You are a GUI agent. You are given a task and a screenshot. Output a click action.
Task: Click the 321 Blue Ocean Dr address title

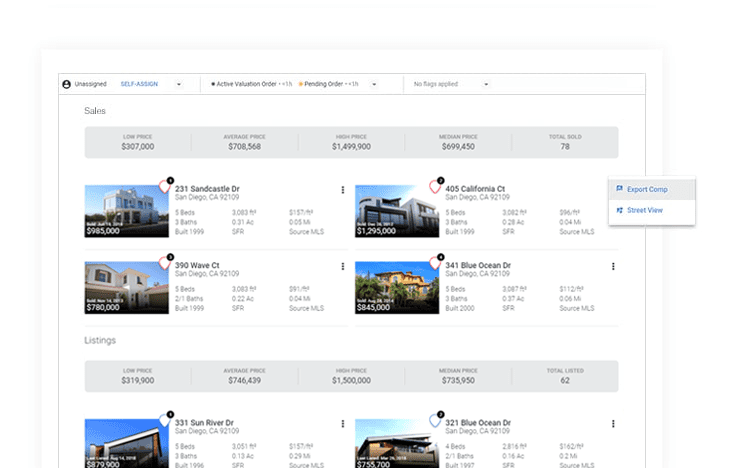478,423
